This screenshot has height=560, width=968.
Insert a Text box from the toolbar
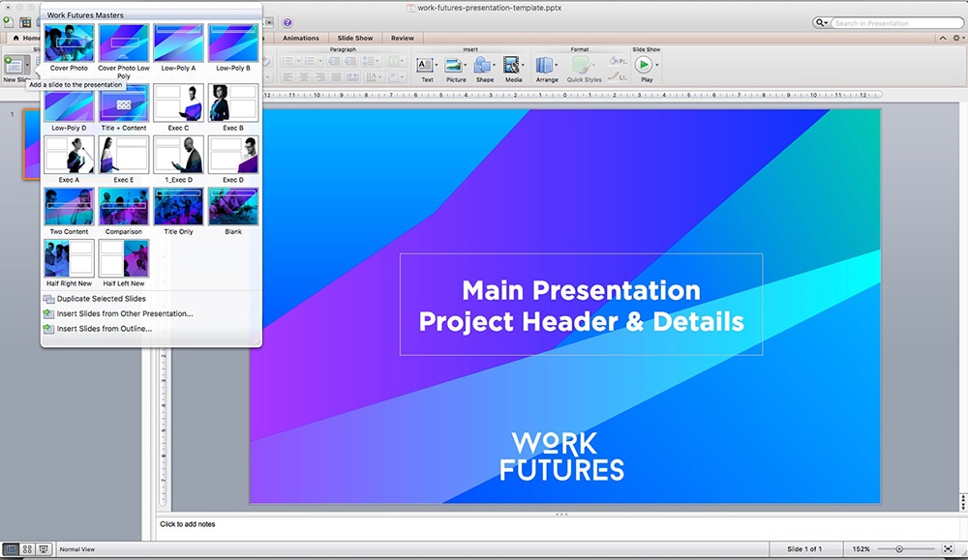coord(427,64)
